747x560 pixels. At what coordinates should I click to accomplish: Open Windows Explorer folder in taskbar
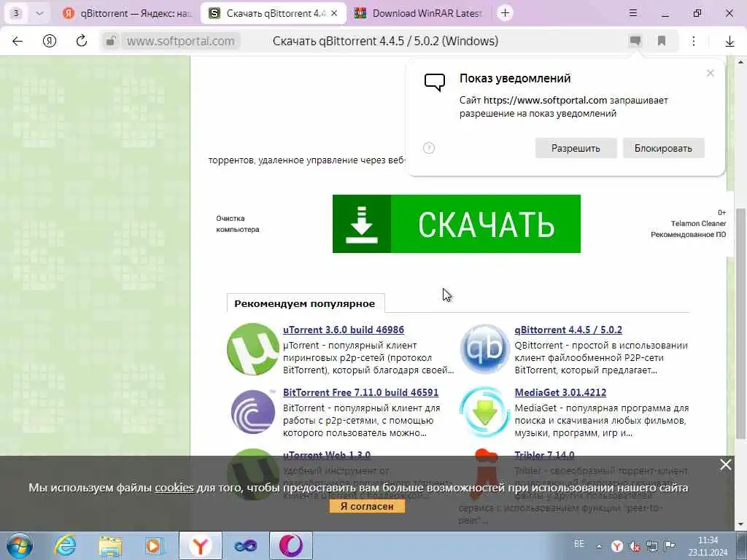coord(111,545)
